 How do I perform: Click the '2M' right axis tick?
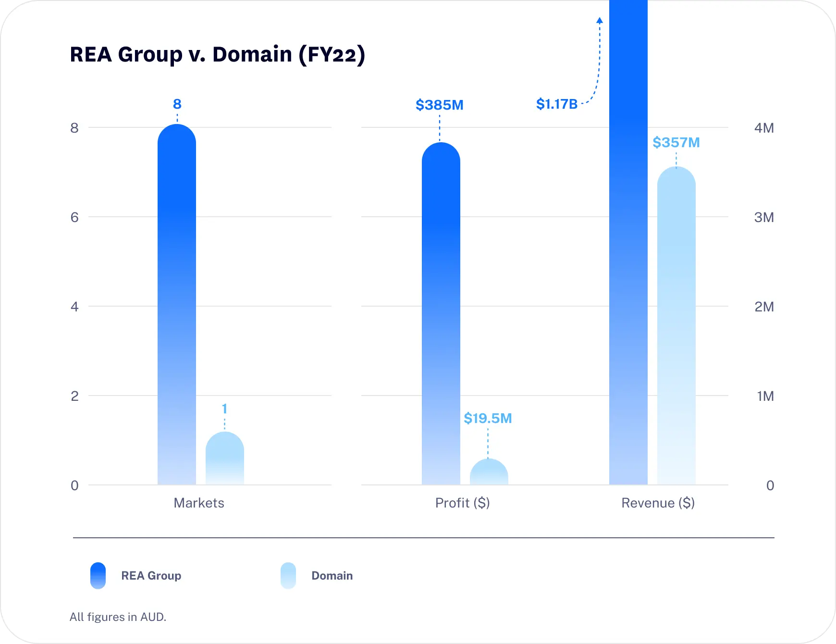point(764,307)
